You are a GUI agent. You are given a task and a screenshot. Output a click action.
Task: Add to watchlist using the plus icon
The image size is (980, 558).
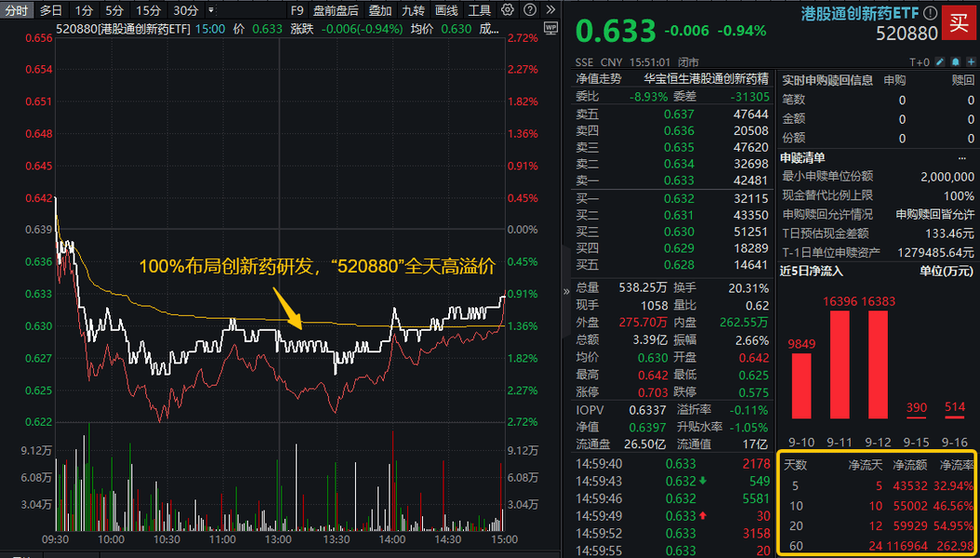coord(972,60)
